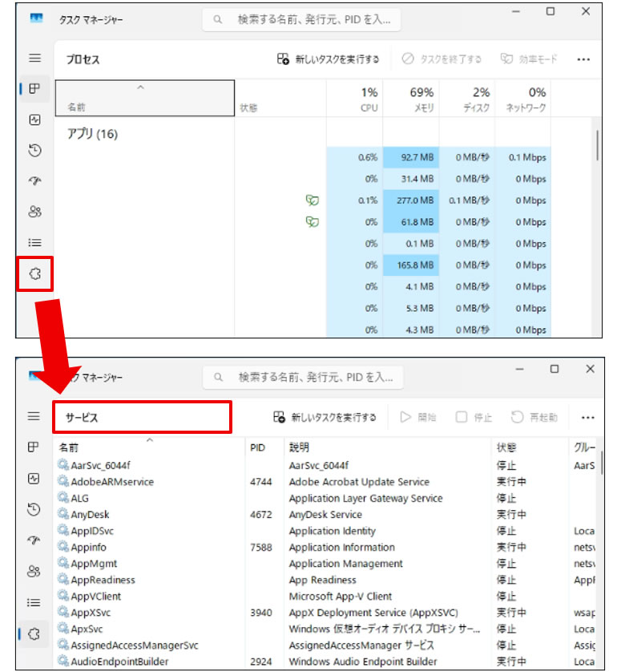
Task: Select AppVClient service row
Action: point(325,596)
